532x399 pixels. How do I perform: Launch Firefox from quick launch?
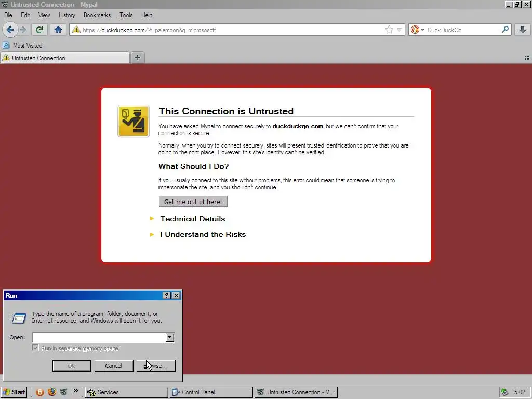click(x=52, y=392)
